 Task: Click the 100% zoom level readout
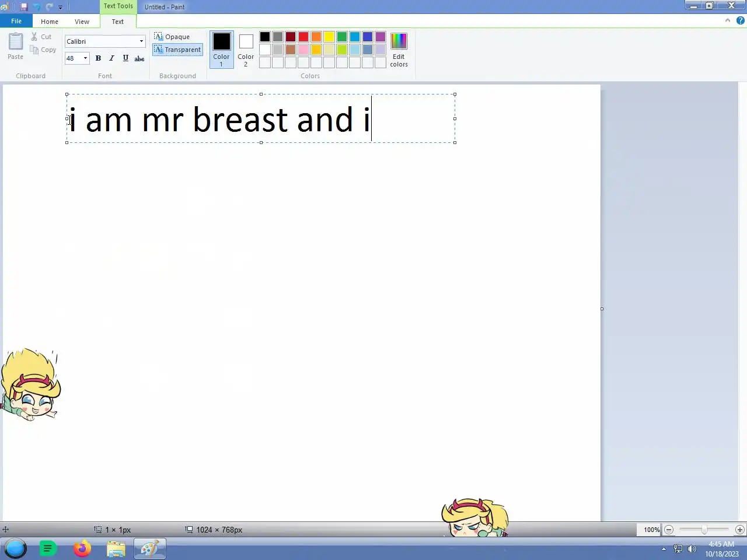click(651, 530)
